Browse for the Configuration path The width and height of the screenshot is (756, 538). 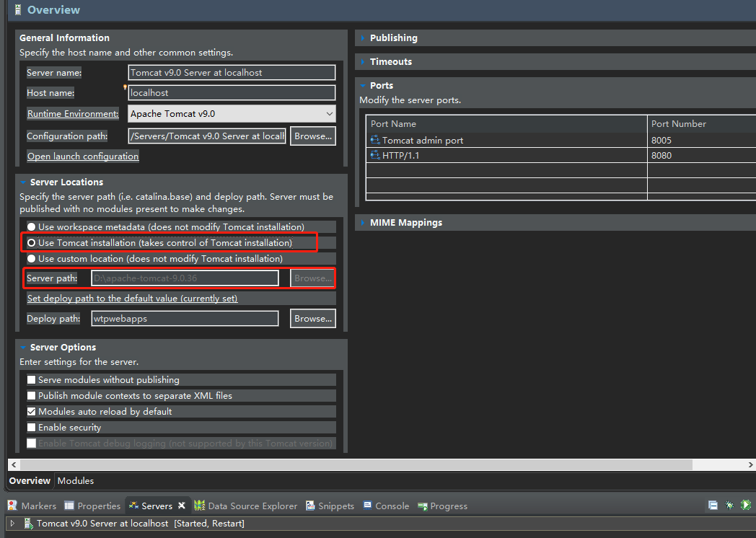tap(313, 136)
